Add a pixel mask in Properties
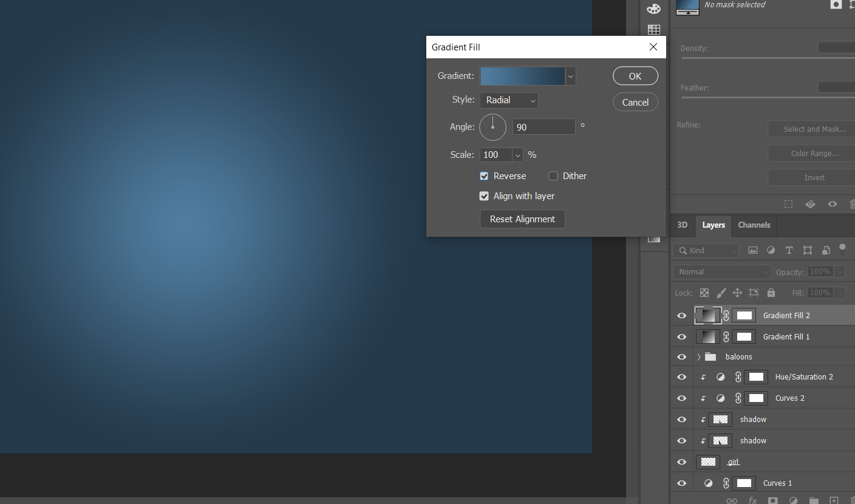The width and height of the screenshot is (855, 504). [x=836, y=4]
